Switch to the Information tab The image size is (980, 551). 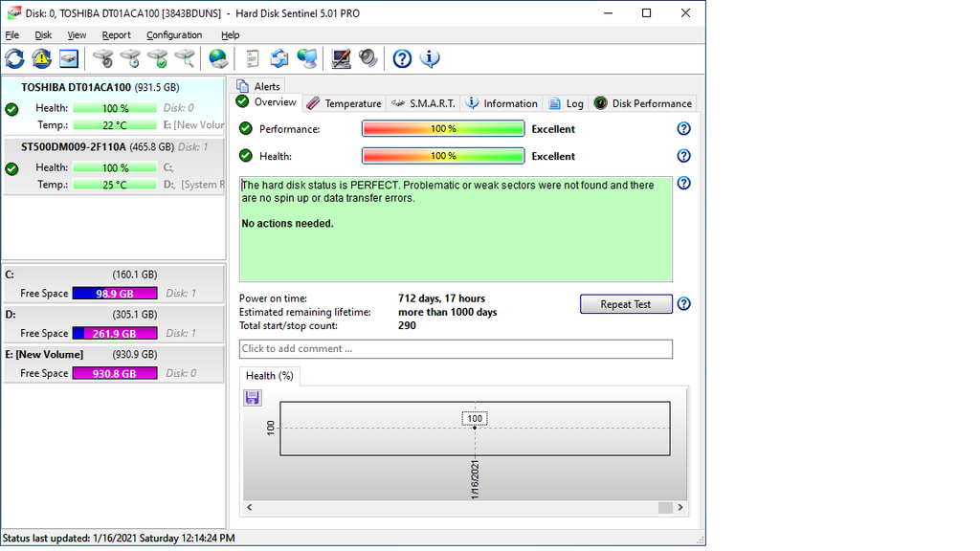coord(501,103)
